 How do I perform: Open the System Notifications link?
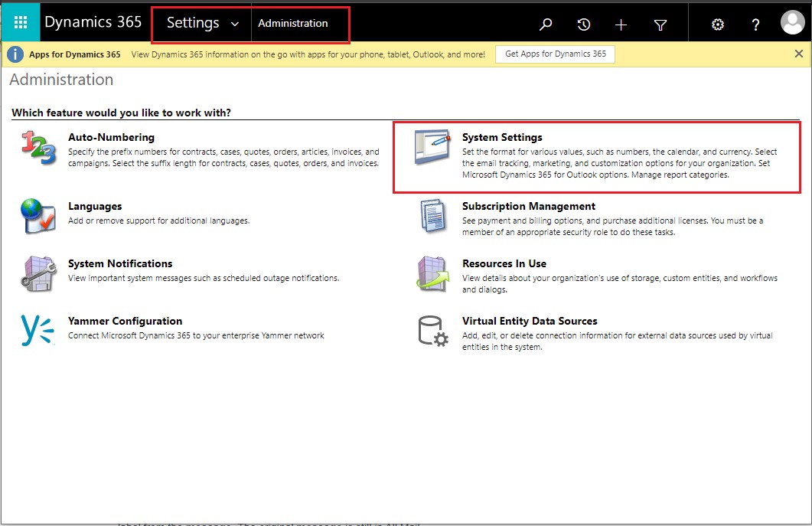pos(120,264)
